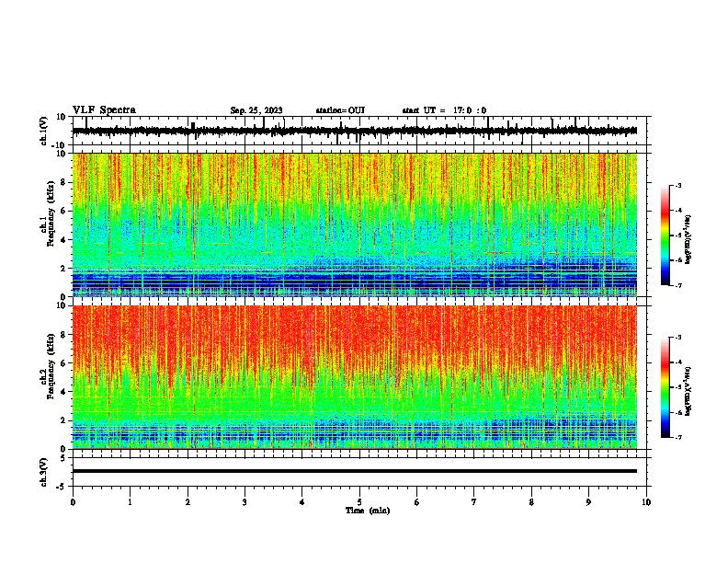Click the 6 kHz tick on ch.1 frequency axis
This screenshot has height=563, width=728.
click(63, 212)
